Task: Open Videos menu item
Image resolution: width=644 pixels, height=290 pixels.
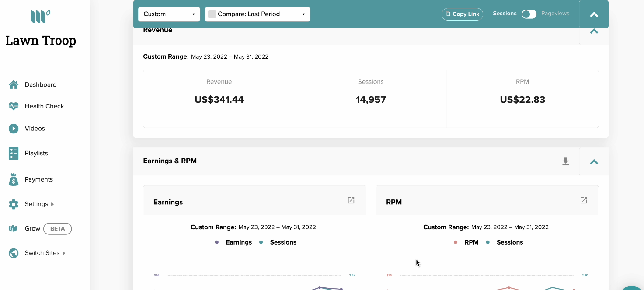Action: click(x=35, y=129)
